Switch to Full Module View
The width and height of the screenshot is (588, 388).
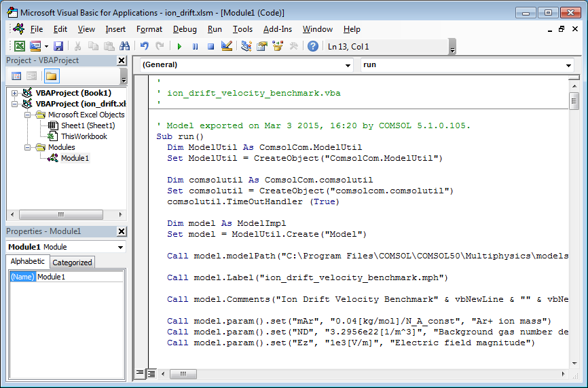click(151, 373)
